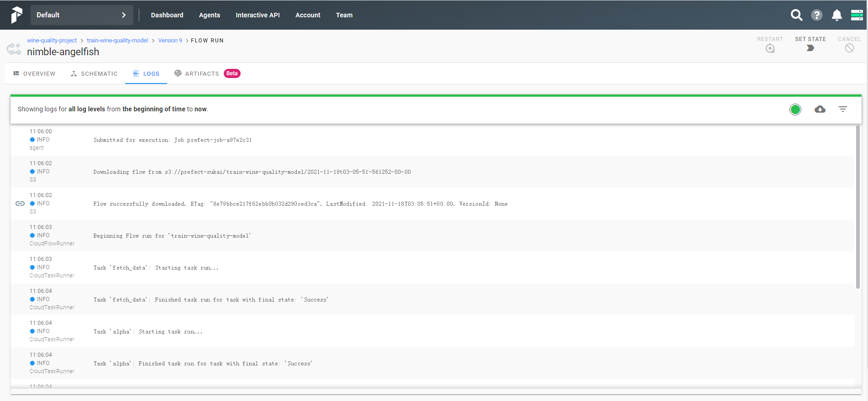Image resolution: width=868 pixels, height=401 pixels.
Task: Click the flow run icon beside nimble-angelfish
Action: (14, 48)
